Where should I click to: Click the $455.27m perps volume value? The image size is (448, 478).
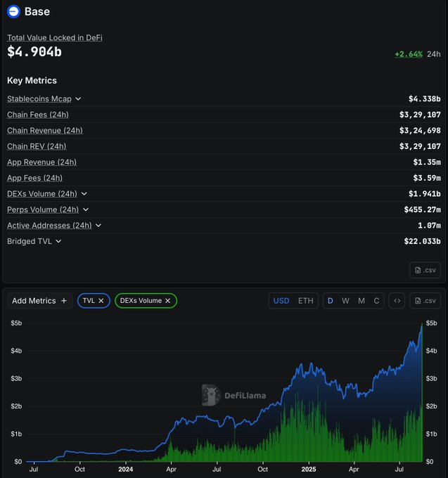[x=423, y=209]
